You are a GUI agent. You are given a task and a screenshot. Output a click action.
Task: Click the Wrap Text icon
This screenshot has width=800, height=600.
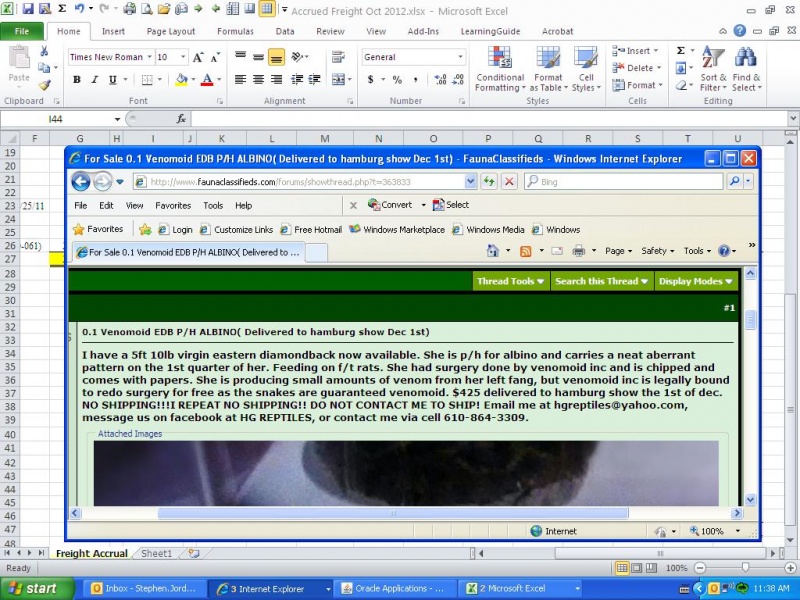click(338, 57)
